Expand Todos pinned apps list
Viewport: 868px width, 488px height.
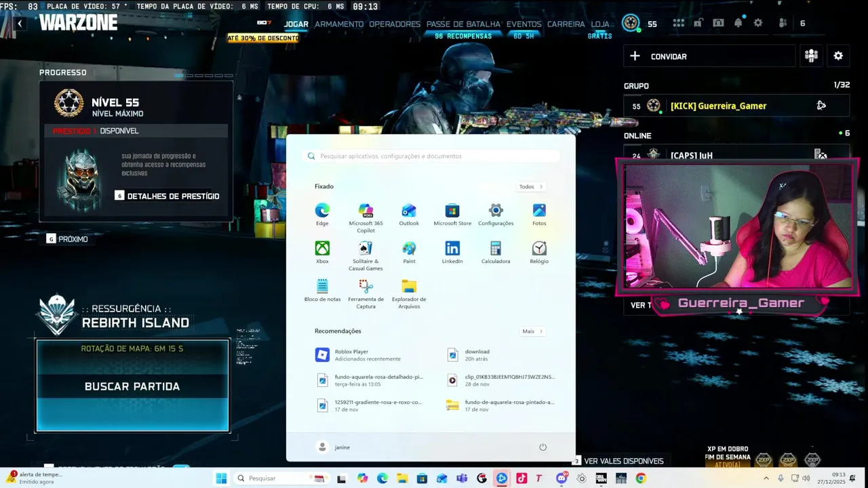click(531, 186)
